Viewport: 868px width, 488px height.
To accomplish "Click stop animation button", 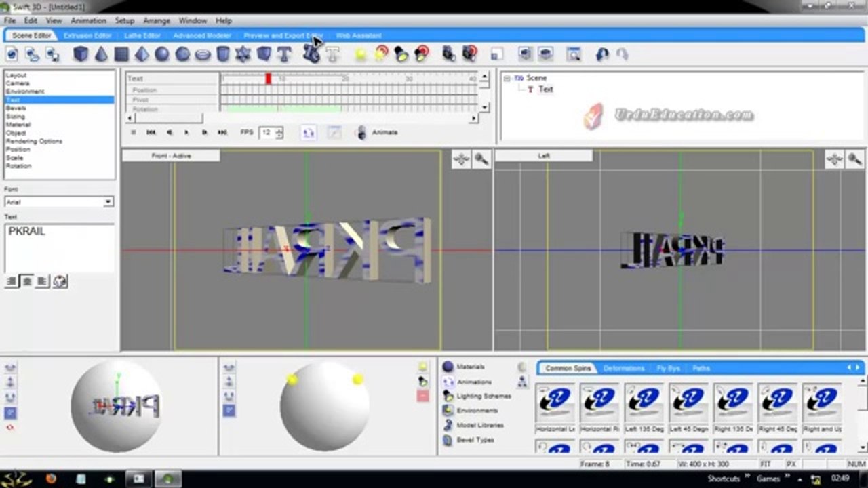I will [134, 132].
